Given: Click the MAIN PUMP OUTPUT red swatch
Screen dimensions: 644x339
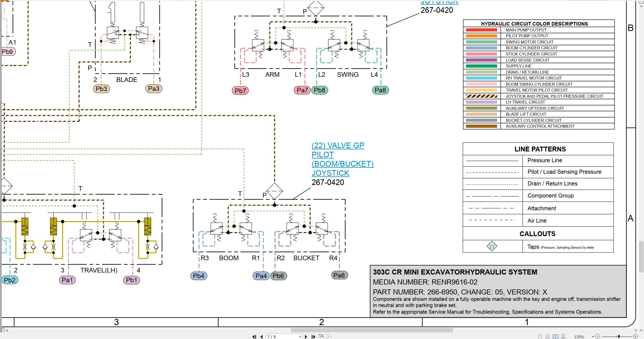Looking at the screenshot, I should tap(481, 30).
